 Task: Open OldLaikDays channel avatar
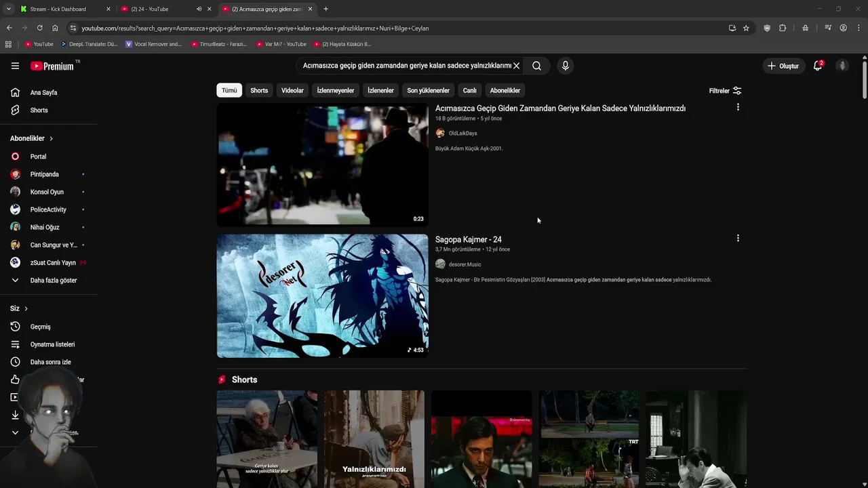(x=440, y=134)
